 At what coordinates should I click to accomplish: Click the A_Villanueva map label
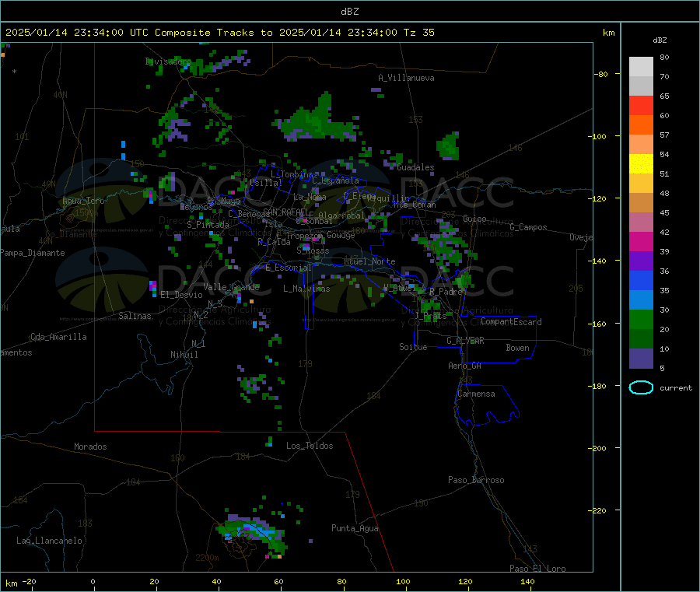pyautogui.click(x=406, y=78)
